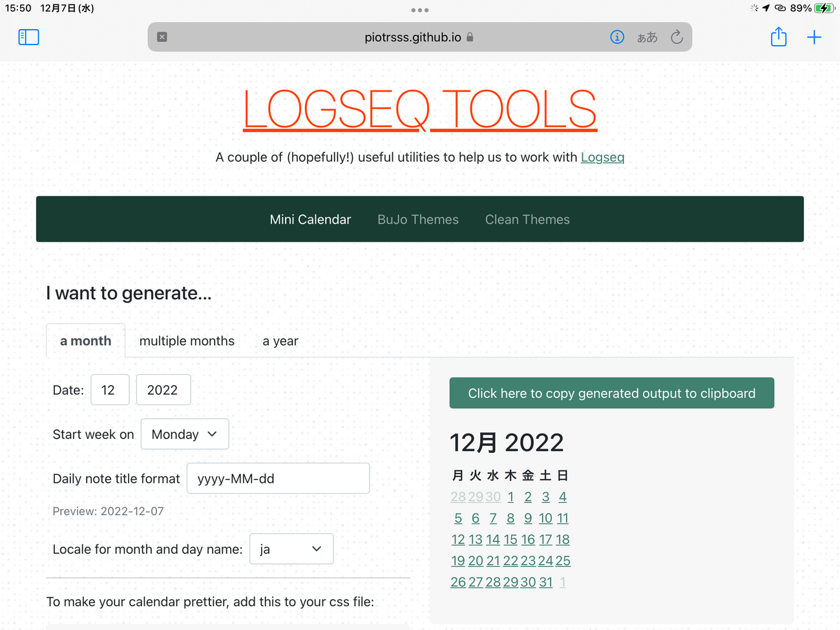Tap the battery indicator in status bar
The height and width of the screenshot is (630, 840).
pyautogui.click(x=824, y=8)
